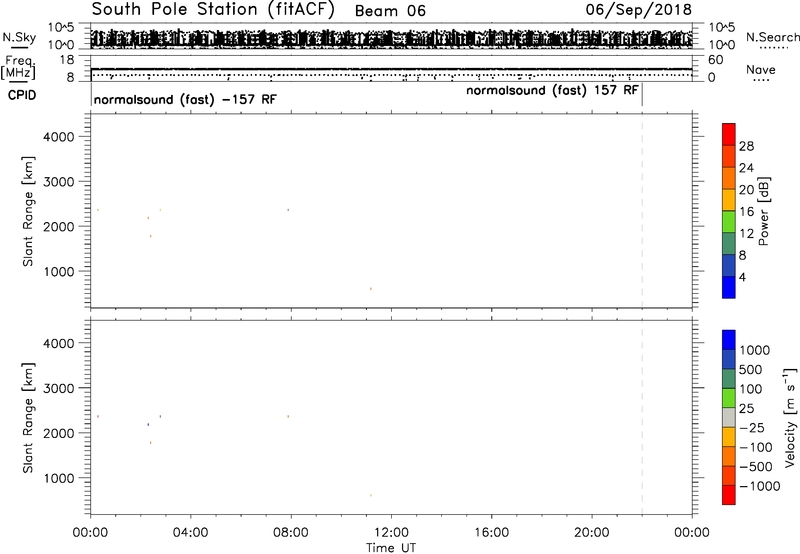Click the '4000' tick on the power panel
Screen dimensions: 800x554
[x=59, y=137]
